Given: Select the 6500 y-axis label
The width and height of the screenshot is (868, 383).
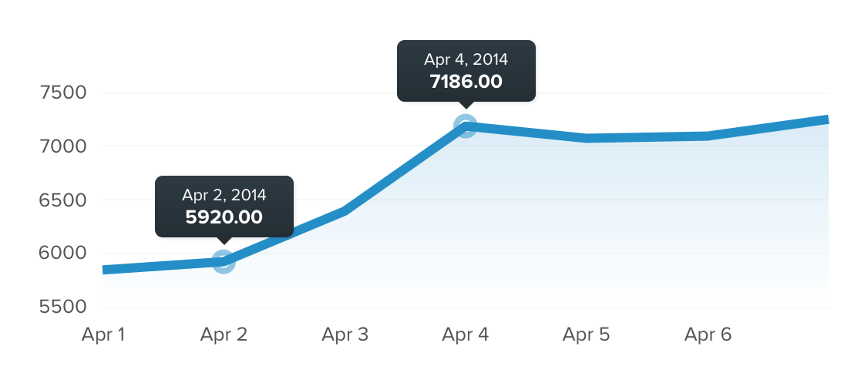Looking at the screenshot, I should (62, 200).
